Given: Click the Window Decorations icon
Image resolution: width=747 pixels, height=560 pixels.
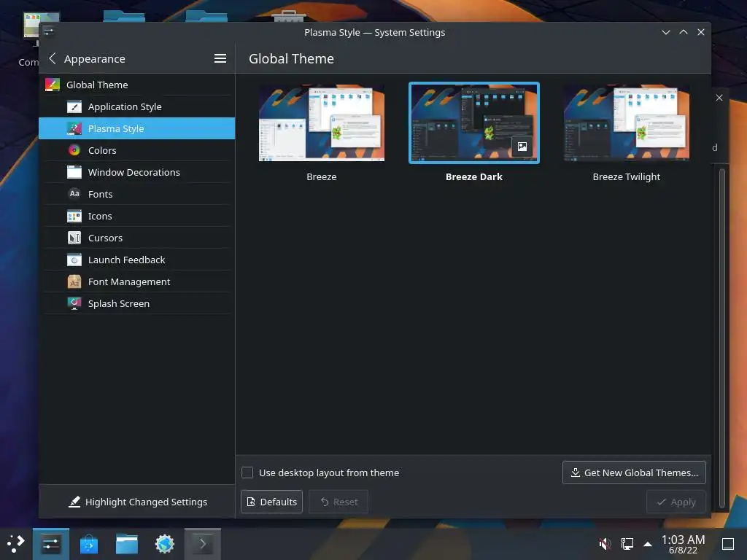Looking at the screenshot, I should pos(74,172).
